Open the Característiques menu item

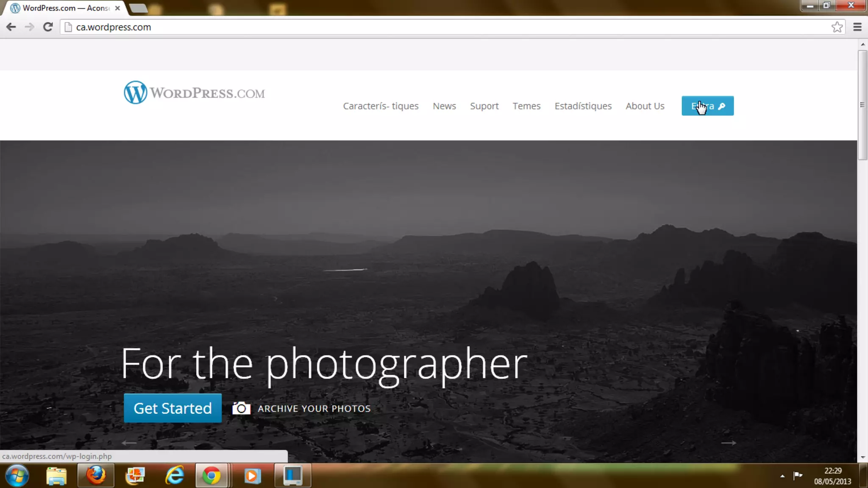click(x=381, y=106)
